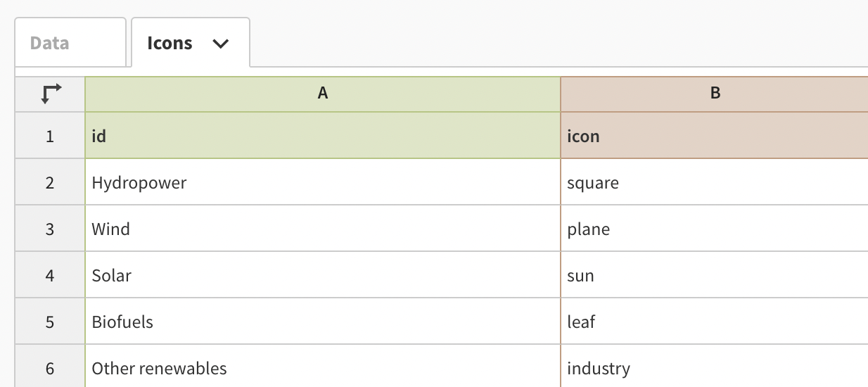This screenshot has width=868, height=387.
Task: Select row 4 header number
Action: point(50,275)
